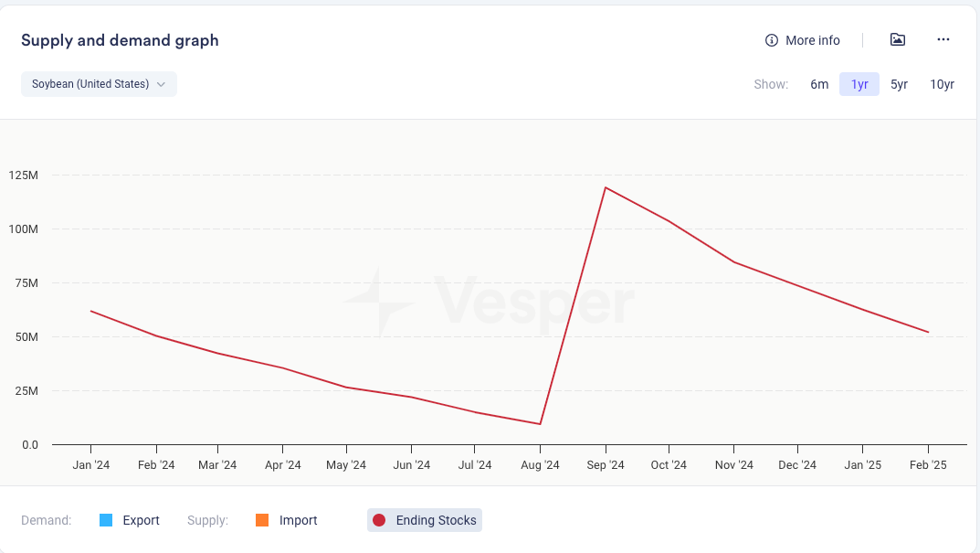This screenshot has height=553, width=980.
Task: Click the orange Import legend square
Action: (x=262, y=520)
